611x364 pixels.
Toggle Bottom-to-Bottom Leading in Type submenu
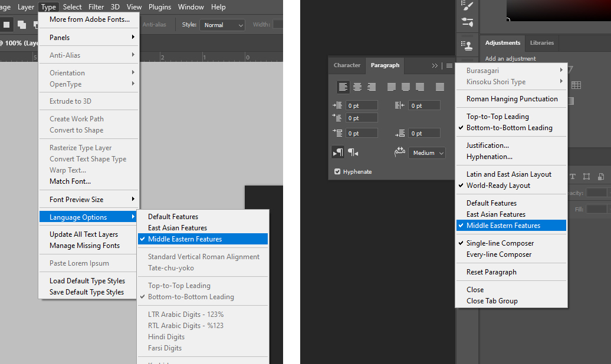pyautogui.click(x=203, y=297)
